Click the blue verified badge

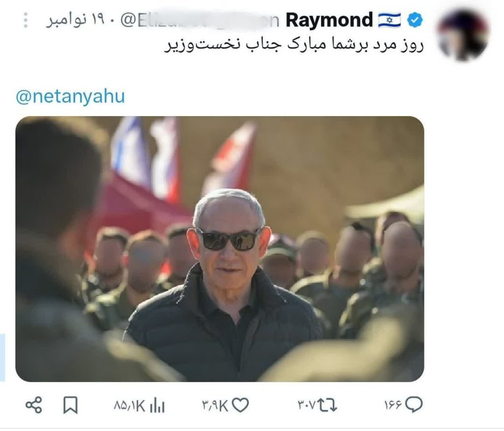414,21
